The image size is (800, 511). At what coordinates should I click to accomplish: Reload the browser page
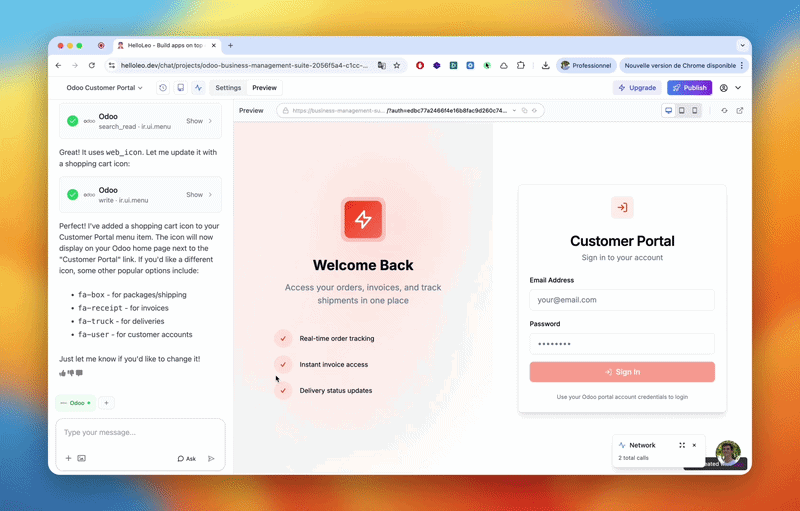tap(92, 65)
